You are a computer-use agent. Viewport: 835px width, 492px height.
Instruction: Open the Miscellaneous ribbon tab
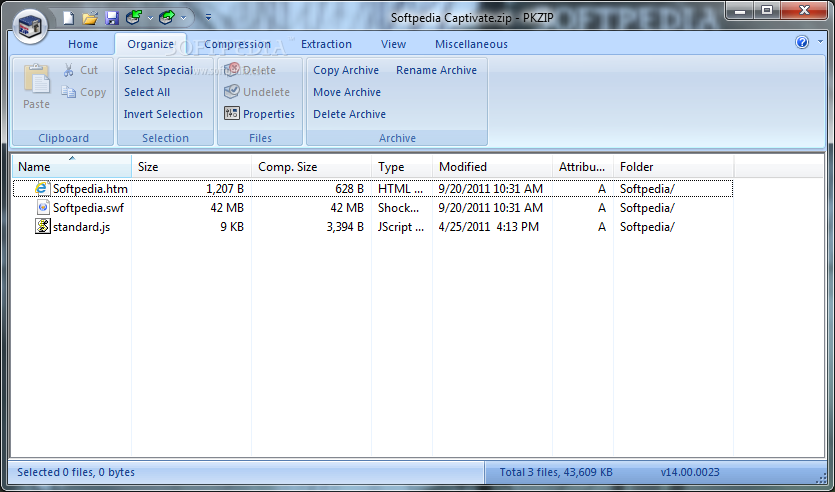pyautogui.click(x=471, y=44)
